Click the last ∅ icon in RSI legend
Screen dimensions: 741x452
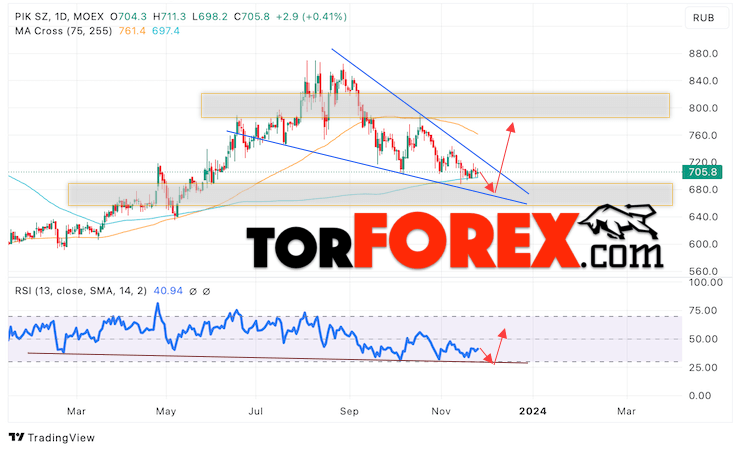click(x=207, y=292)
